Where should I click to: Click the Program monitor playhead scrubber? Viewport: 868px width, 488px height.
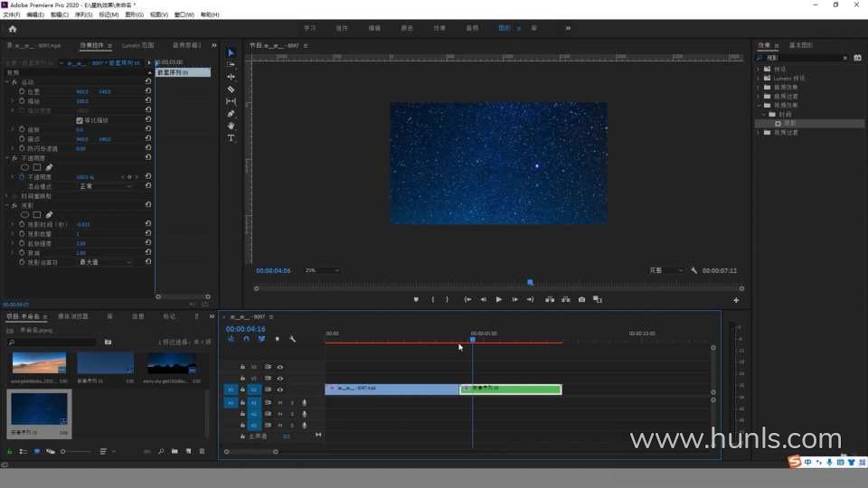pyautogui.click(x=531, y=282)
